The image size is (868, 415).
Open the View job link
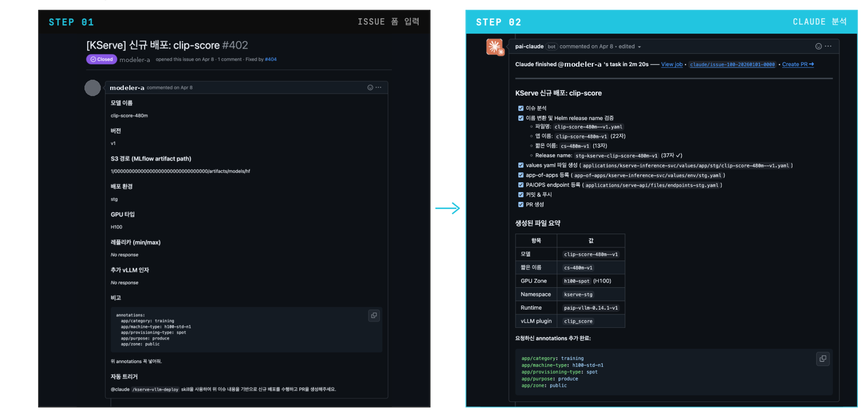672,64
